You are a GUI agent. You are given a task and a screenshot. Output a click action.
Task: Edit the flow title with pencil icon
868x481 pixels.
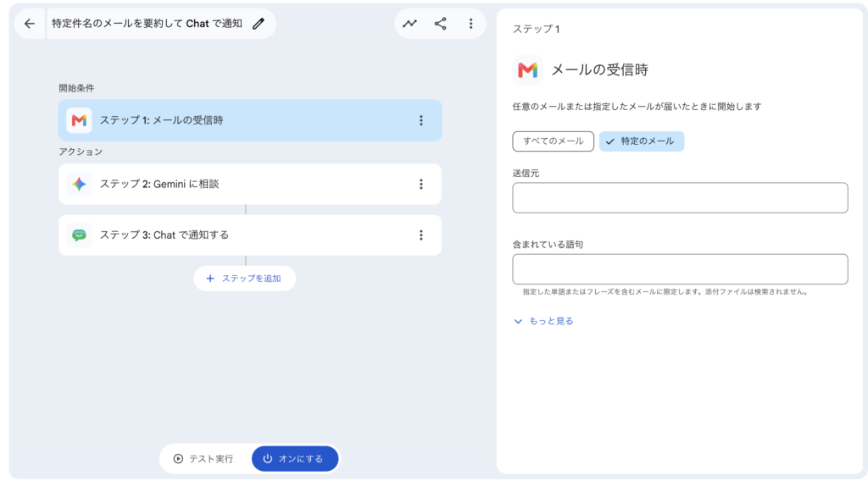click(x=259, y=23)
